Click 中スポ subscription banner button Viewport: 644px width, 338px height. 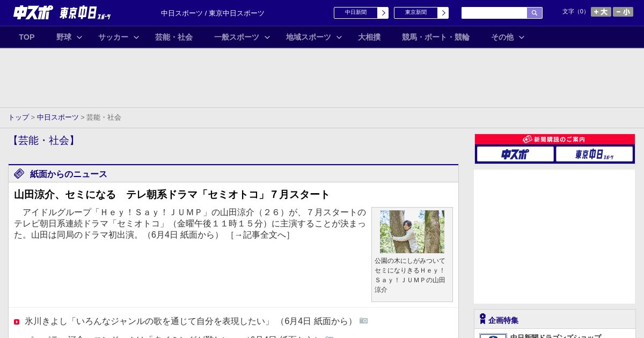[x=515, y=155]
